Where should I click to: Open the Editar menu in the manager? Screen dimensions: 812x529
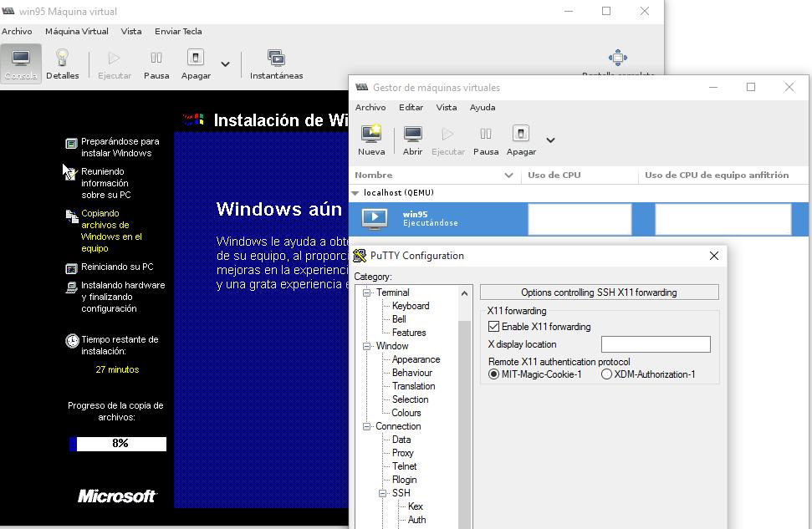click(411, 107)
